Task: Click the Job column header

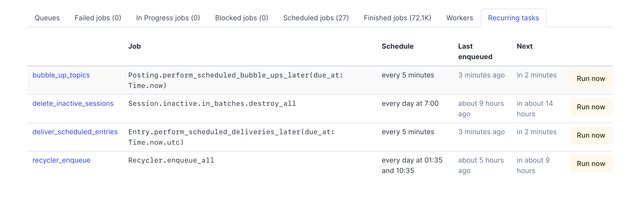Action: [x=135, y=46]
